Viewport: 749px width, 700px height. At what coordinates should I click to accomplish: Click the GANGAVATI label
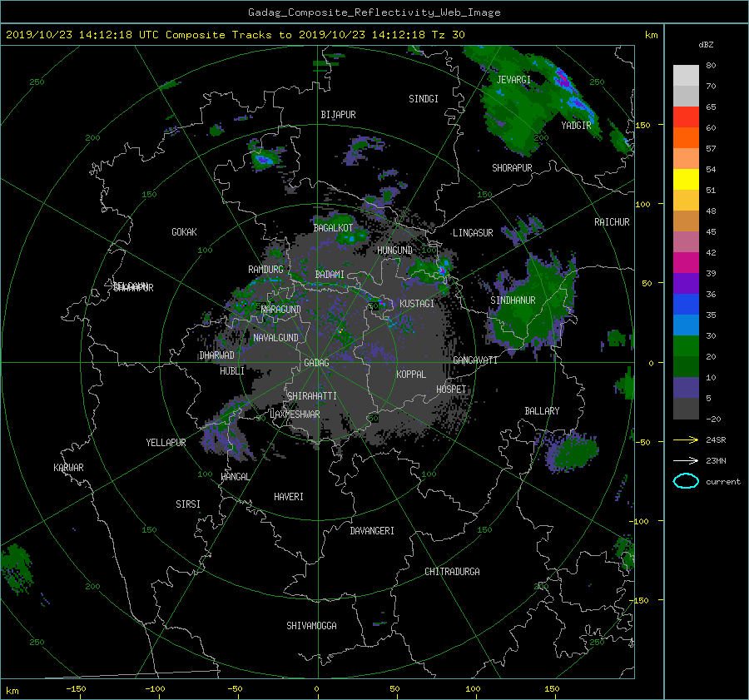tap(475, 360)
